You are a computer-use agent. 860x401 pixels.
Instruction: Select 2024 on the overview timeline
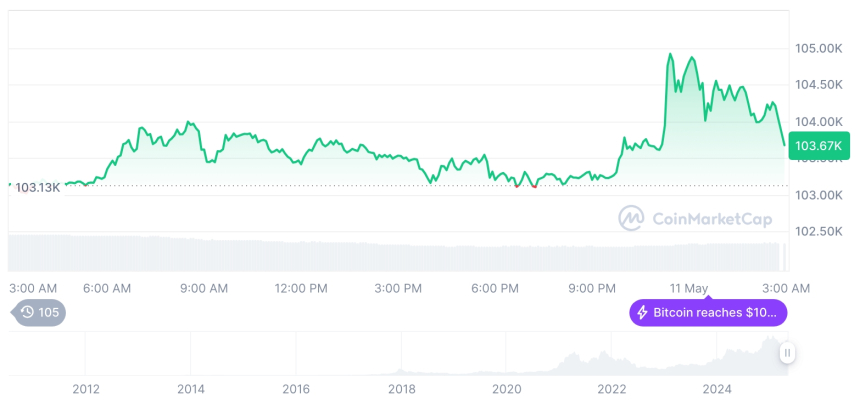[717, 389]
